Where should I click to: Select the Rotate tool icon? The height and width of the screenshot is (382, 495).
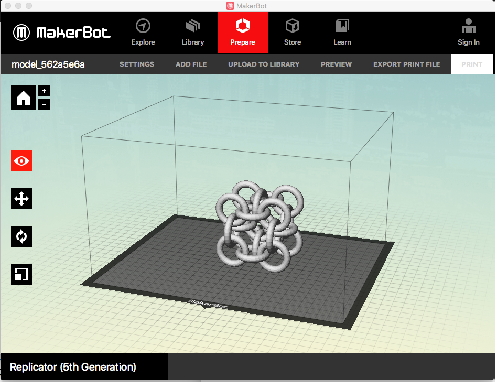(x=22, y=237)
